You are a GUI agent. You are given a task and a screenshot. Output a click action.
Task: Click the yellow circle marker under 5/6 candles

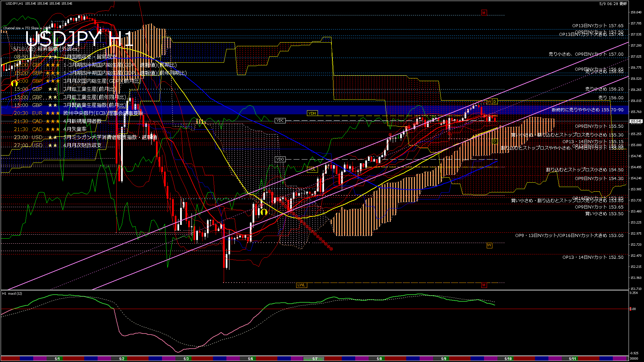[264, 212]
